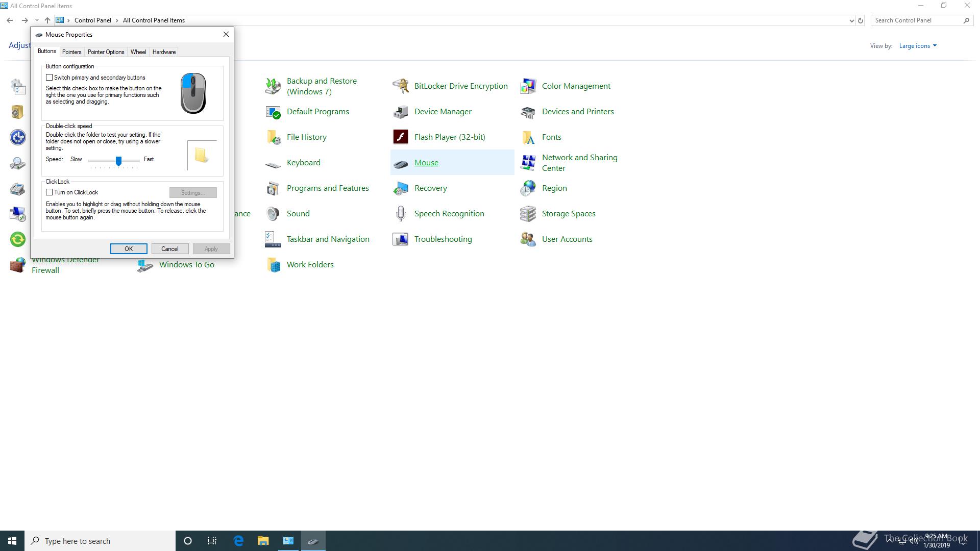Screen dimensions: 980x551
Task: Open the Wheel tab
Action: [138, 52]
